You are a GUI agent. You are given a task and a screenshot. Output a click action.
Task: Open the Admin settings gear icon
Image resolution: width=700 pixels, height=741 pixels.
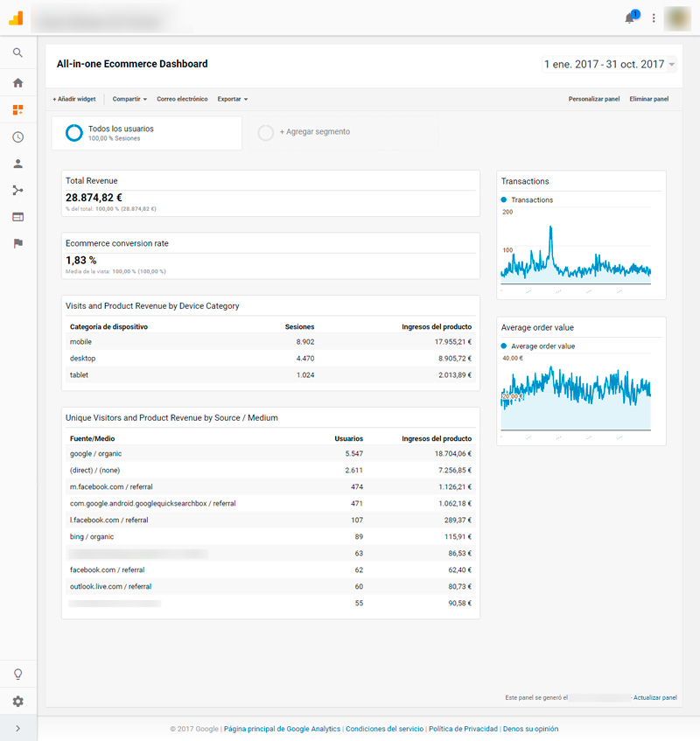pyautogui.click(x=17, y=701)
